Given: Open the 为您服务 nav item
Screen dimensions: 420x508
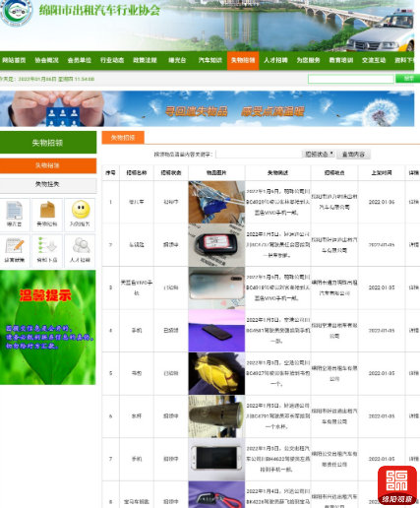Looking at the screenshot, I should [x=309, y=60].
